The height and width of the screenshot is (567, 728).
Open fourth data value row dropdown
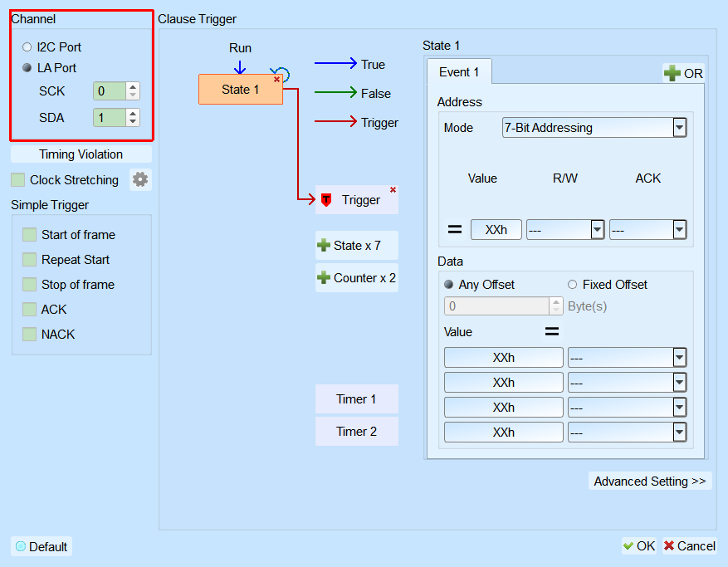pyautogui.click(x=628, y=433)
